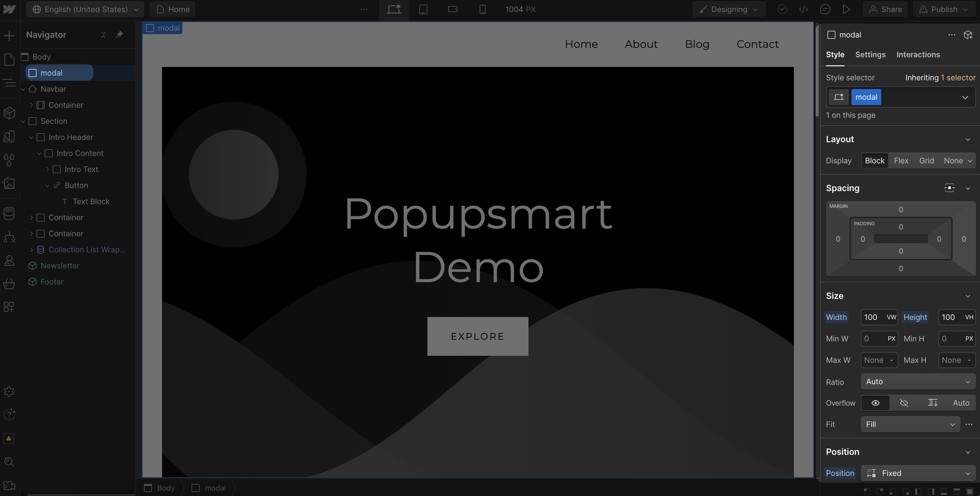Set Display to Grid
This screenshot has width=980, height=496.
(926, 161)
